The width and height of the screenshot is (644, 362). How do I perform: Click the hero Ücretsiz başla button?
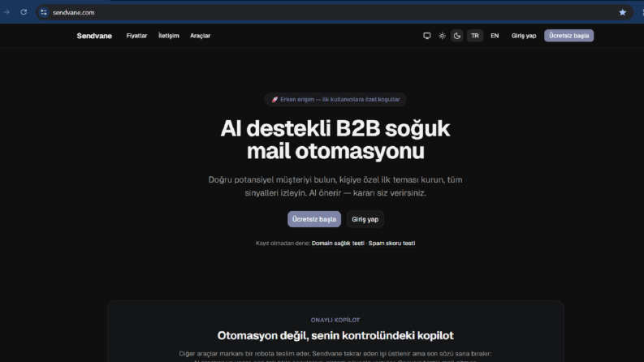(314, 219)
